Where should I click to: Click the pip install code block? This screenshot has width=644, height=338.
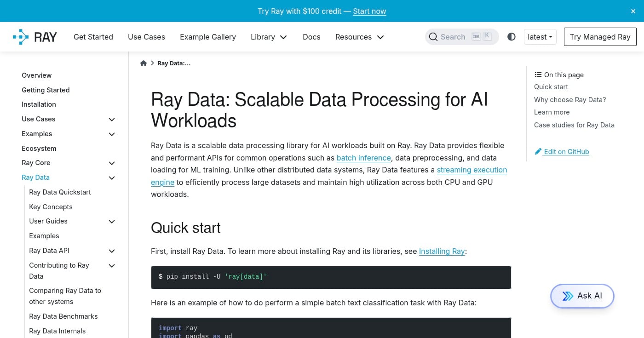[x=331, y=277]
